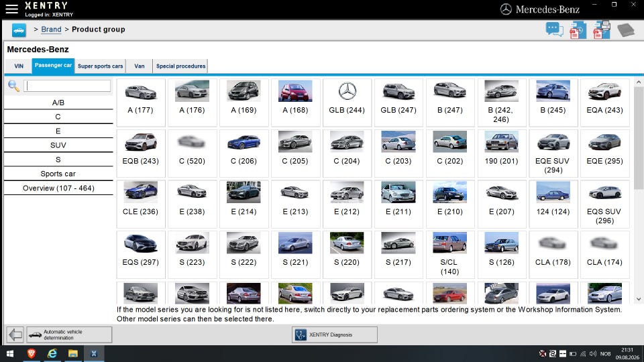This screenshot has height=362, width=644.
Task: Open the Van tab
Action: (x=140, y=66)
